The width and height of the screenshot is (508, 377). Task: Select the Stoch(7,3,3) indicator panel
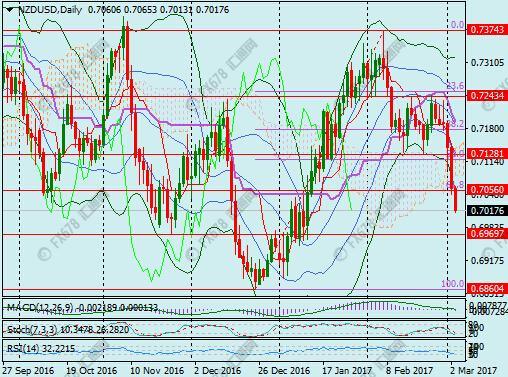pyautogui.click(x=233, y=330)
